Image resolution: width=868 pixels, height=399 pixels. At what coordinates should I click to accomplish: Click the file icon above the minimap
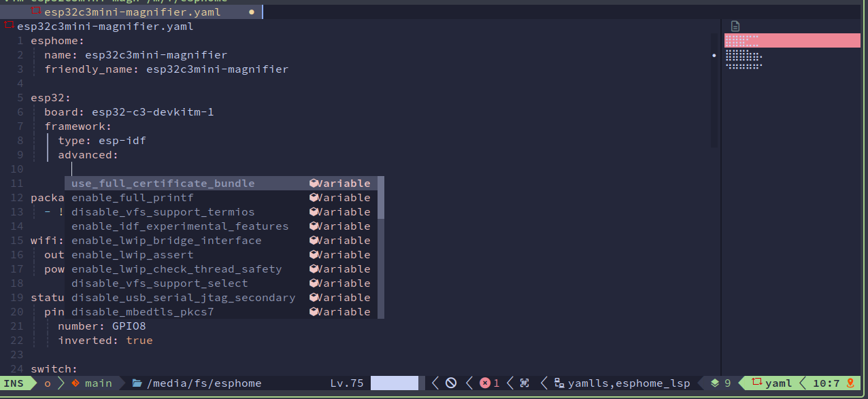coord(735,25)
